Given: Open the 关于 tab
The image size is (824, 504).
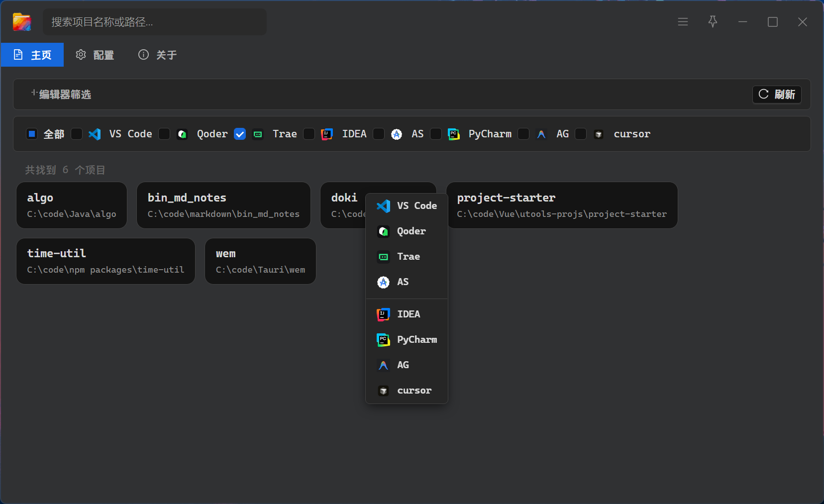Looking at the screenshot, I should pos(157,55).
